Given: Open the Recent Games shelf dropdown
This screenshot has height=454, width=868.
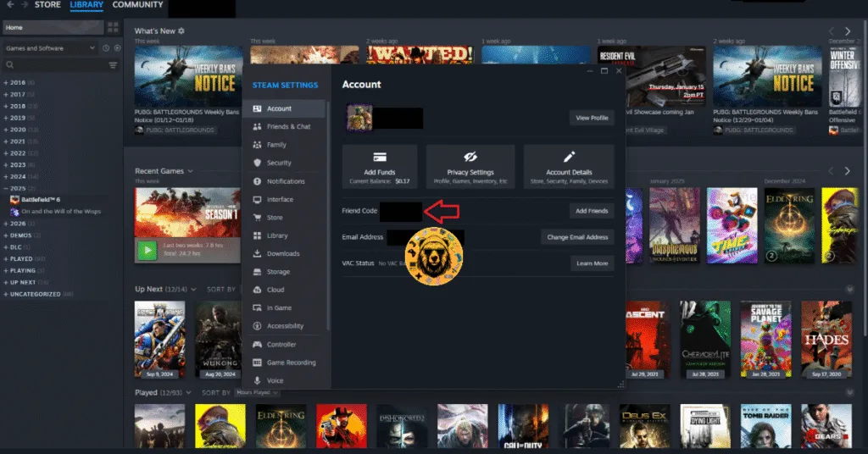Looking at the screenshot, I should (x=191, y=171).
